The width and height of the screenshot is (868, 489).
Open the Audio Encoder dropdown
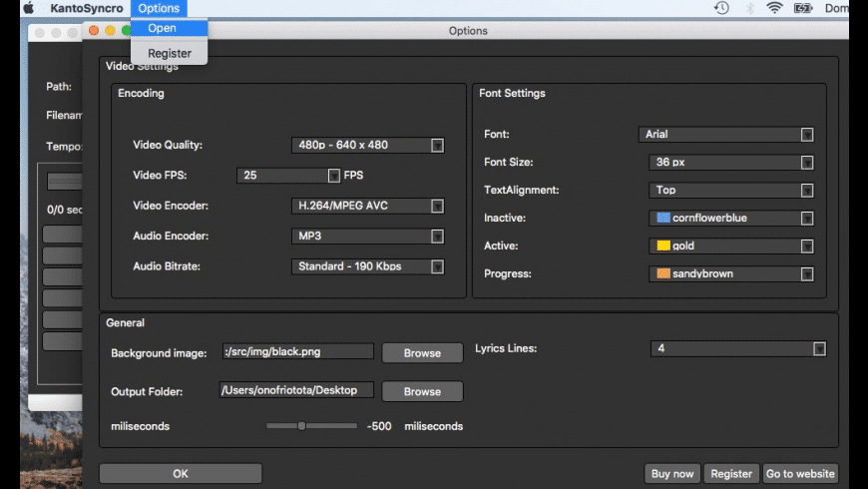click(x=367, y=237)
